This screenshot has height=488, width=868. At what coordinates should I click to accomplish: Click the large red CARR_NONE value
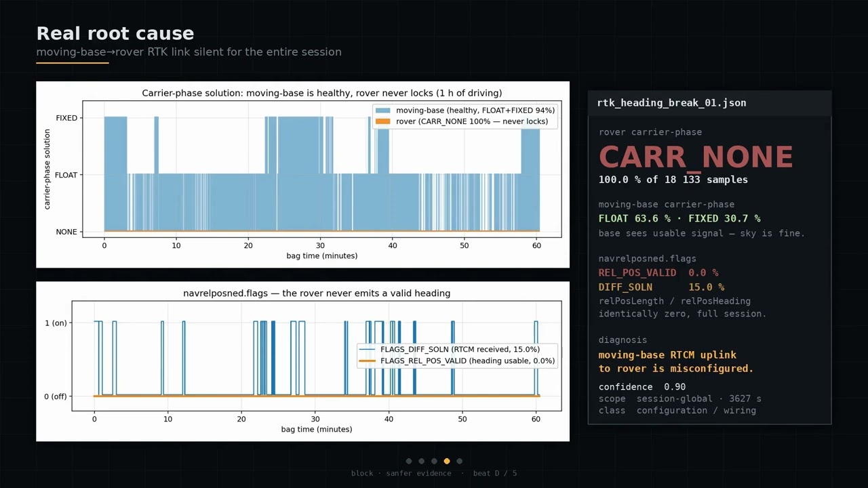(696, 157)
